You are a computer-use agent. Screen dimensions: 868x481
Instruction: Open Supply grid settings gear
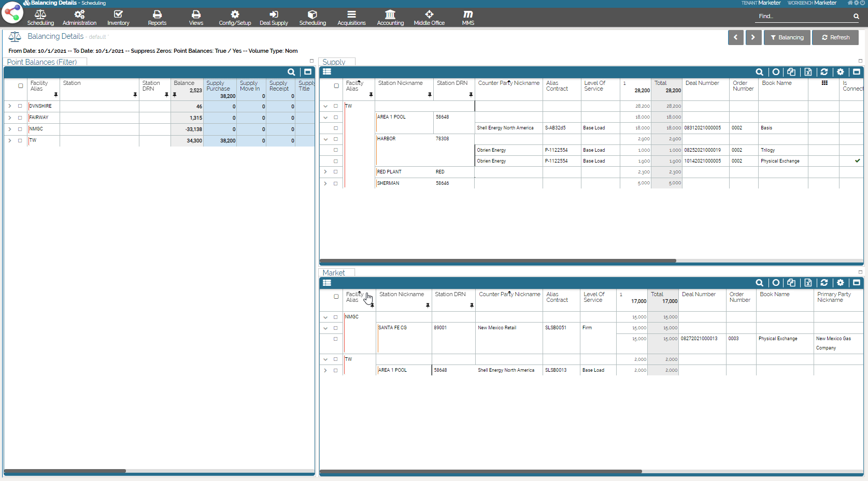(840, 72)
